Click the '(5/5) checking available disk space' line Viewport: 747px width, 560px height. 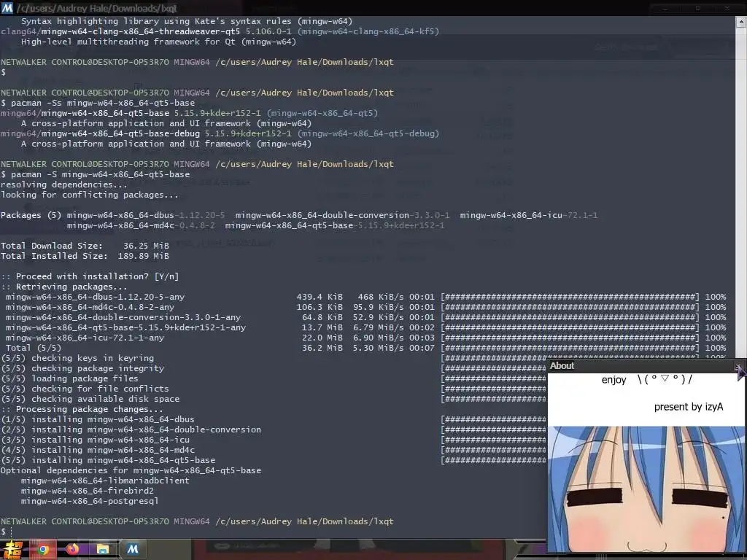pyautogui.click(x=90, y=399)
